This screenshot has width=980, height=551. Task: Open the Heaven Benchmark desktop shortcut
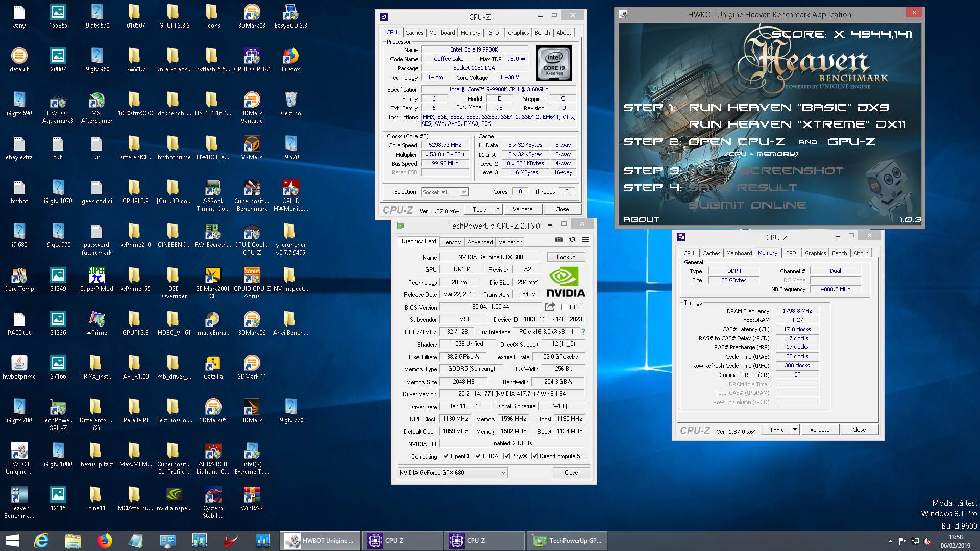pos(19,503)
